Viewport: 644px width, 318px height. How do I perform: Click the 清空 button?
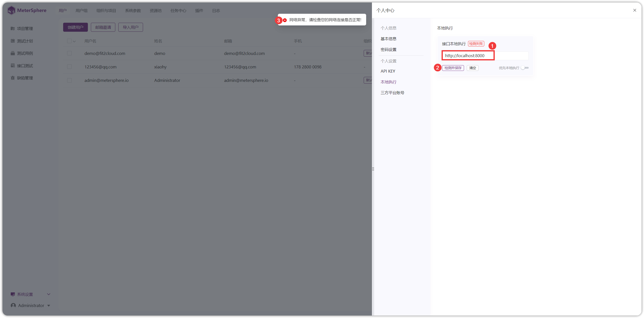point(473,68)
